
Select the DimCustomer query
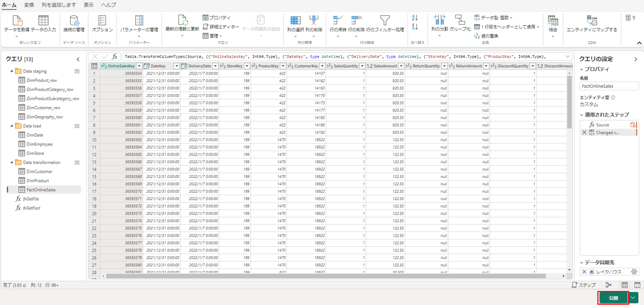point(39,172)
